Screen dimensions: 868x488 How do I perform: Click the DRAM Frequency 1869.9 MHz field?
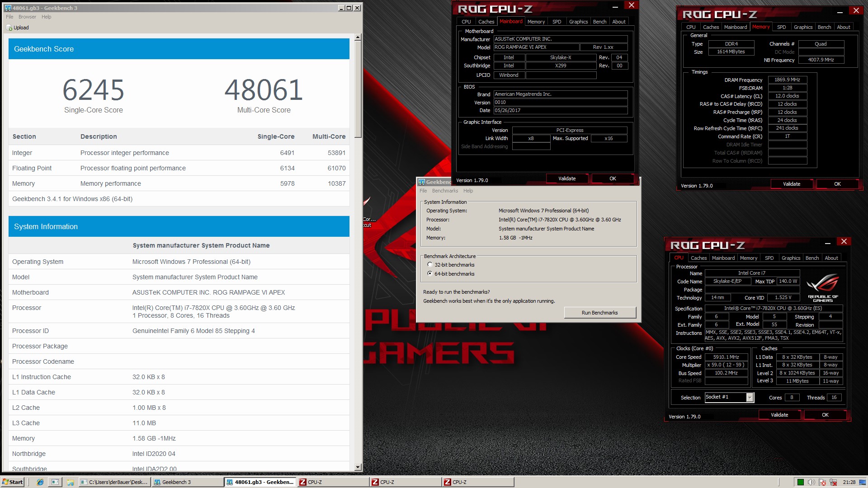pos(787,80)
